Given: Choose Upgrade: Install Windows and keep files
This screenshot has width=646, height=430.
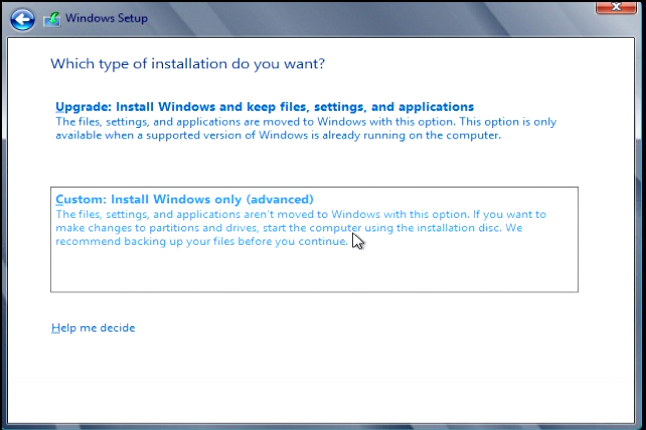Looking at the screenshot, I should coord(264,107).
